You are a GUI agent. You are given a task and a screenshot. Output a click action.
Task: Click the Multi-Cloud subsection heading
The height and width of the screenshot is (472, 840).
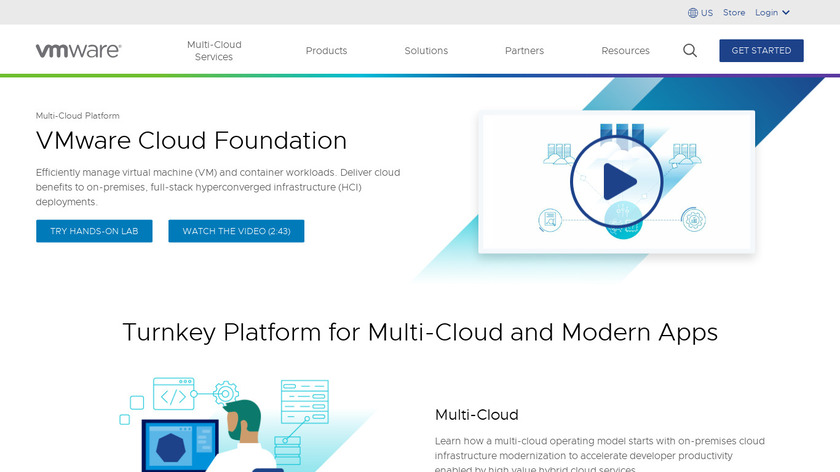coord(477,415)
